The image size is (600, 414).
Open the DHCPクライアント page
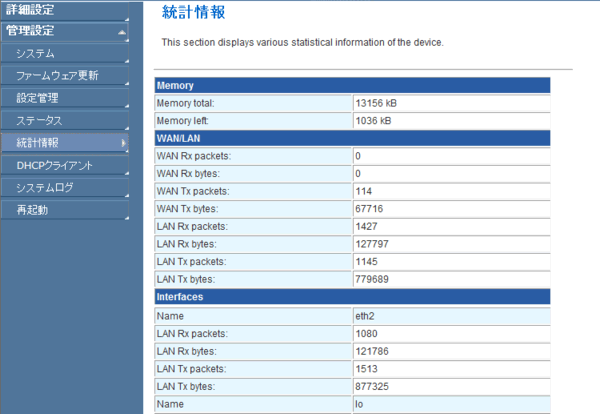click(64, 165)
